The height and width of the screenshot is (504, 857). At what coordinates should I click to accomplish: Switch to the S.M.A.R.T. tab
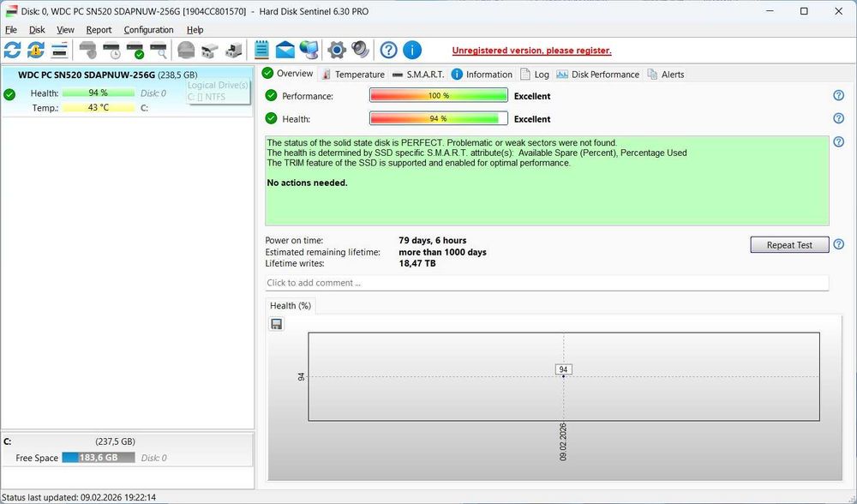(419, 75)
